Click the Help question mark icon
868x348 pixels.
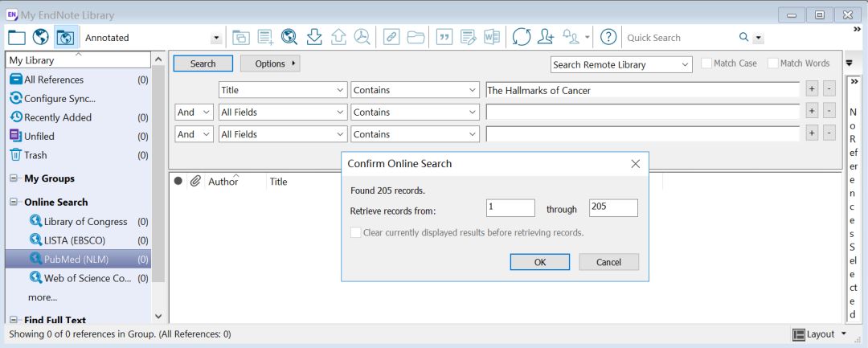pos(608,38)
